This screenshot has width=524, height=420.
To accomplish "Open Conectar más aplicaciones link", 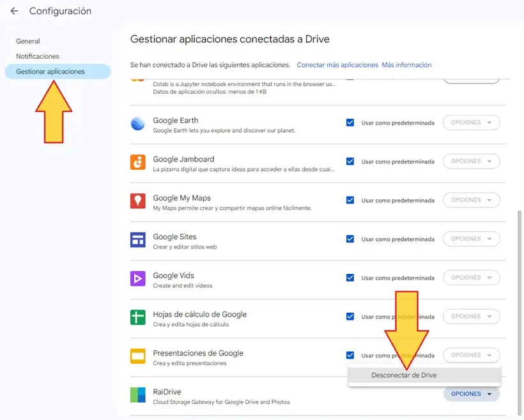I will 337,64.
